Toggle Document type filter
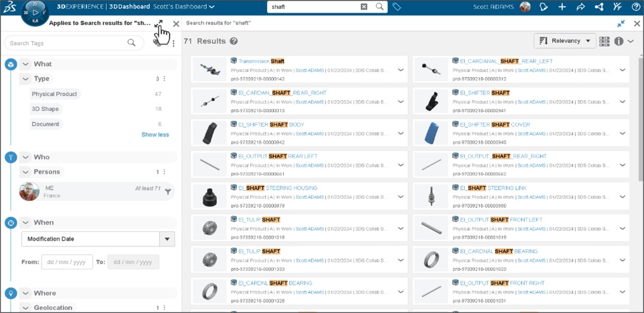 pos(46,124)
